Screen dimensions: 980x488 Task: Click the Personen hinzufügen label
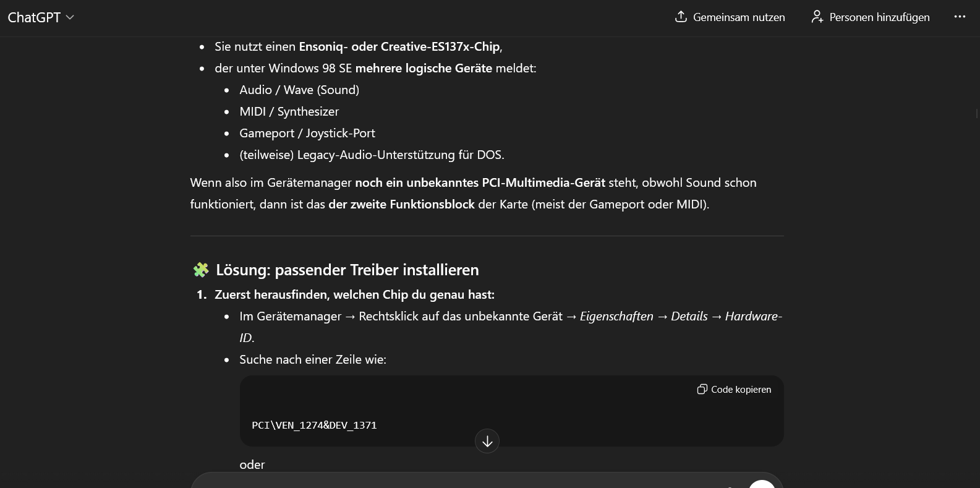[879, 17]
